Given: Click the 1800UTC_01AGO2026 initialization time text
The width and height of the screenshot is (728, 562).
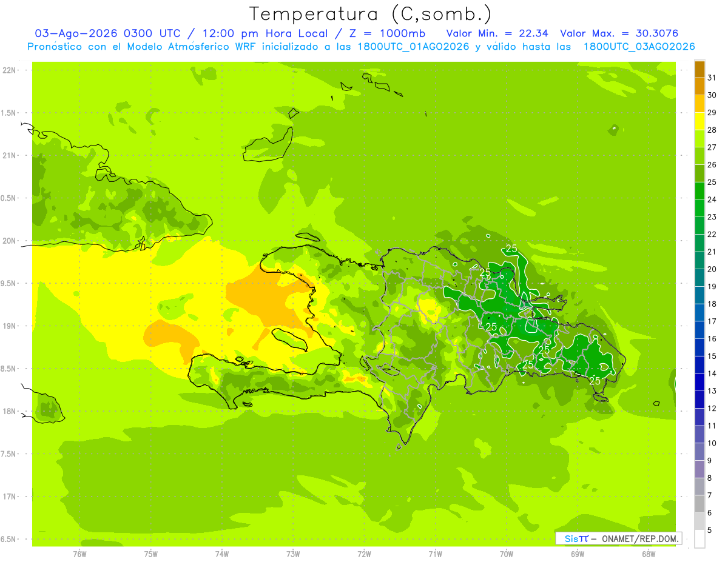Looking at the screenshot, I should [x=411, y=47].
